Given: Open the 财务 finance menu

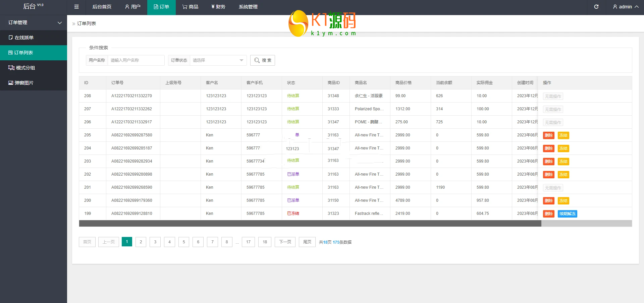Looking at the screenshot, I should pos(218,7).
